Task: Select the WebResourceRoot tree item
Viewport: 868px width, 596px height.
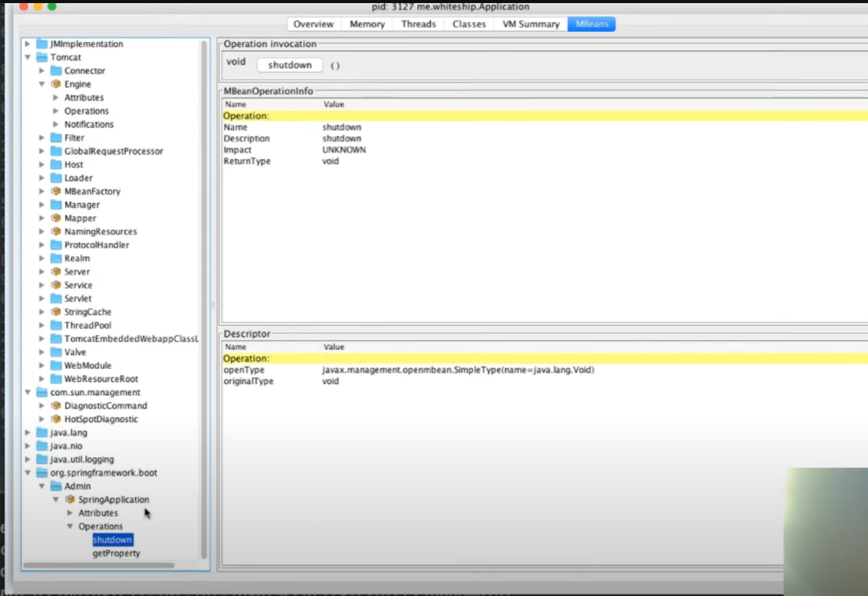Action: click(x=101, y=379)
